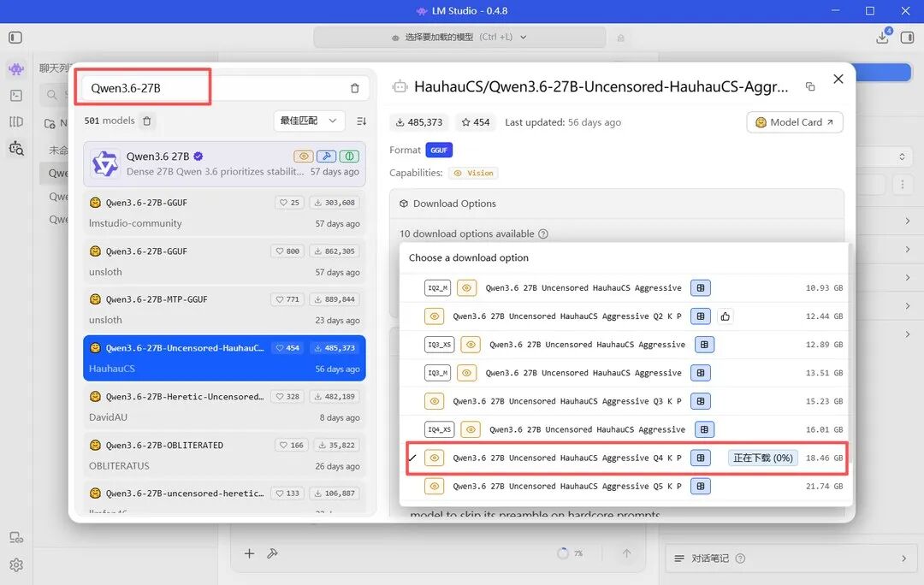This screenshot has width=924, height=585.
Task: Copy the model name with copy icon
Action: pos(811,86)
